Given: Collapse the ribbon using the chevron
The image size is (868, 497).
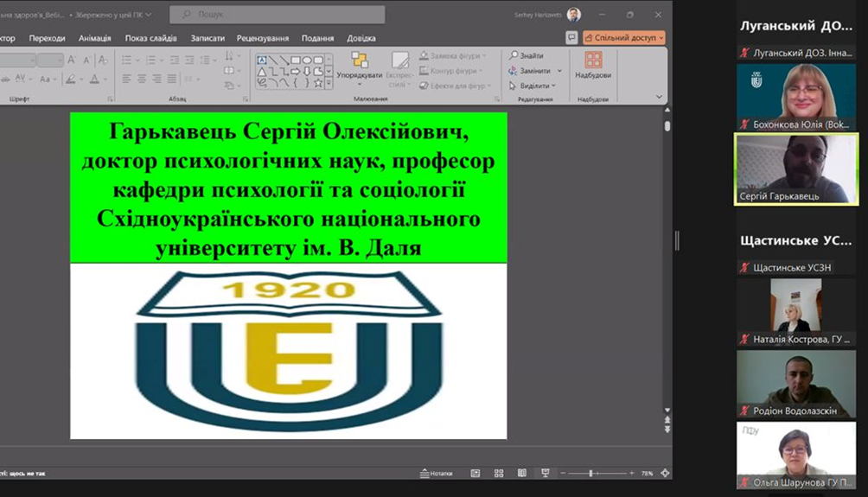Looking at the screenshot, I should [660, 98].
